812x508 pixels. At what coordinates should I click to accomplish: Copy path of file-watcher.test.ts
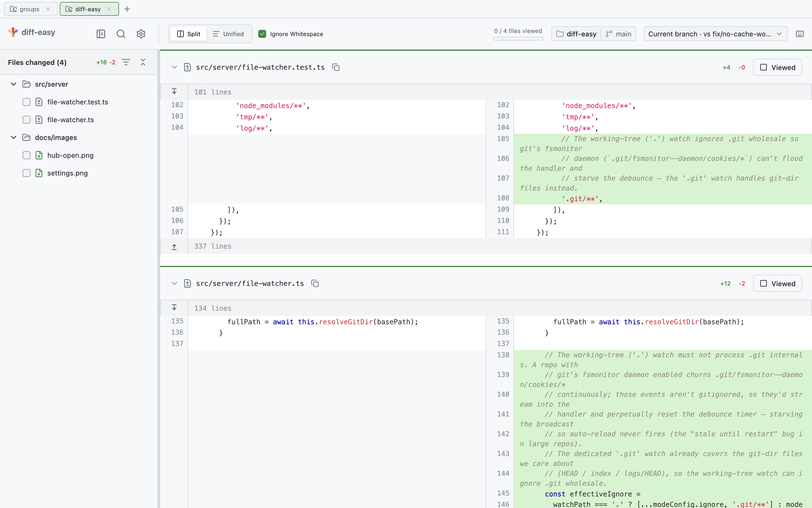click(336, 67)
